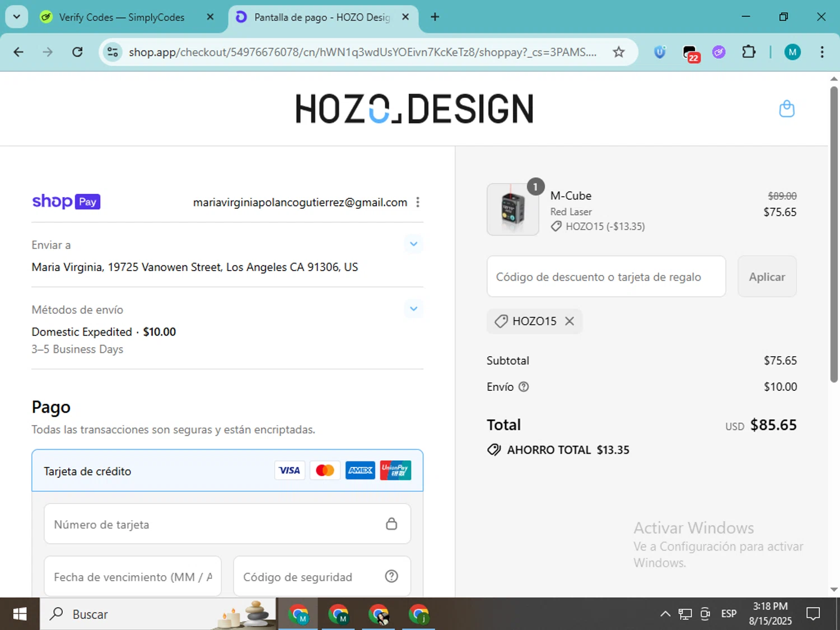Open the taskbar clock showing 3:18 PM
Image resolution: width=840 pixels, height=630 pixels.
click(x=770, y=614)
